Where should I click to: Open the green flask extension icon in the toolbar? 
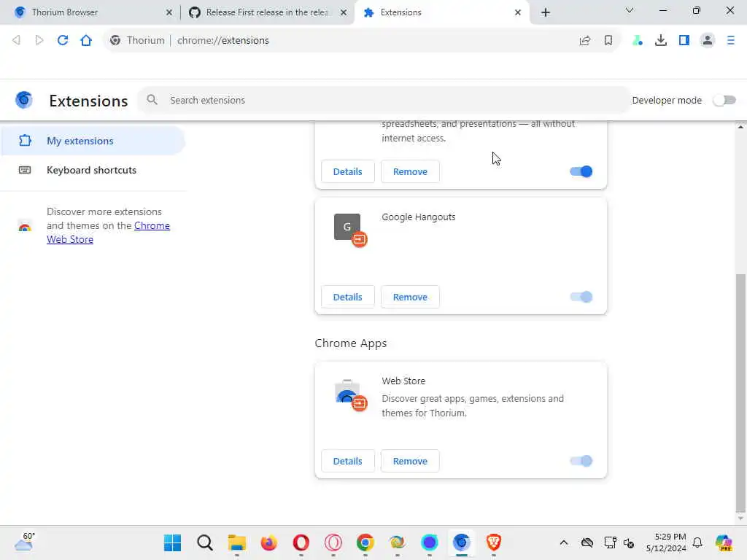coord(638,41)
